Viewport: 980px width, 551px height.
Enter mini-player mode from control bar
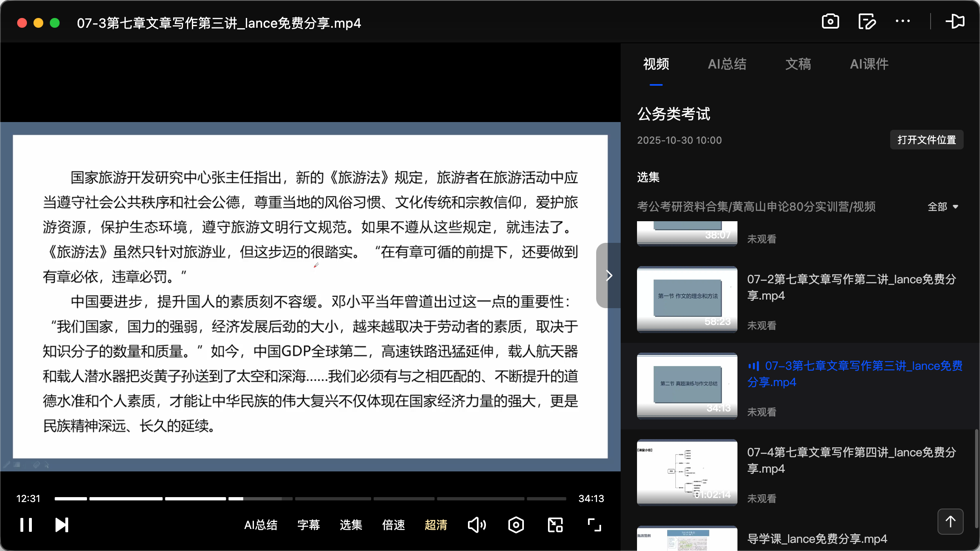click(x=555, y=525)
